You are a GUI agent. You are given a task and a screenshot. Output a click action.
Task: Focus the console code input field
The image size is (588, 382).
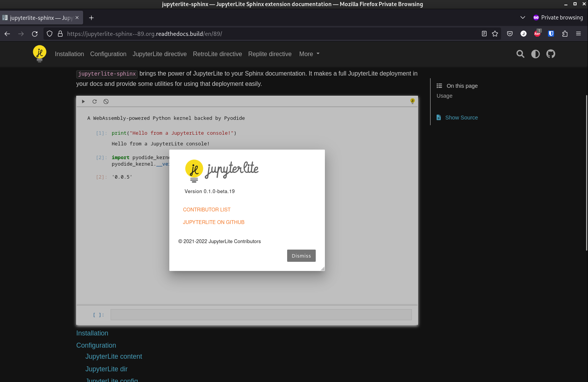click(x=261, y=314)
